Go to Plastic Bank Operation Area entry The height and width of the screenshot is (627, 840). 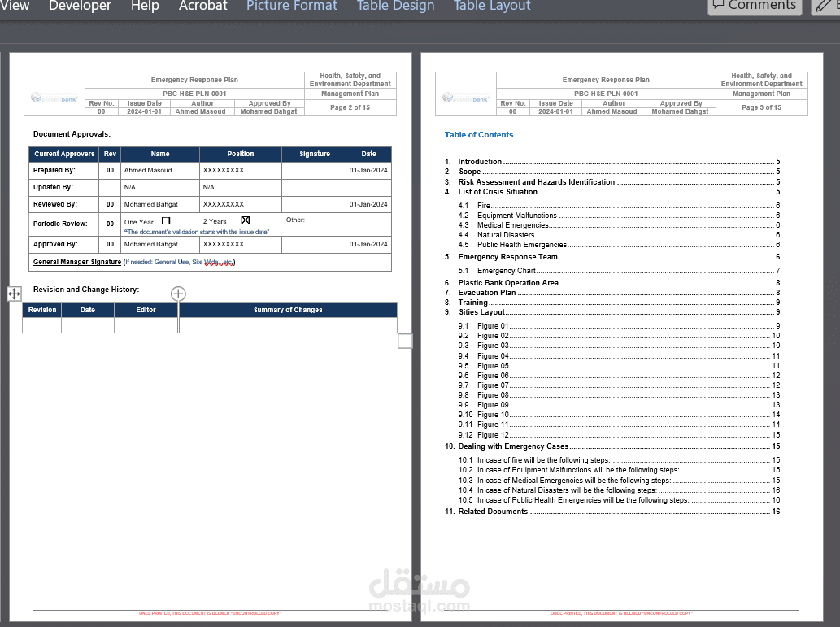612,282
